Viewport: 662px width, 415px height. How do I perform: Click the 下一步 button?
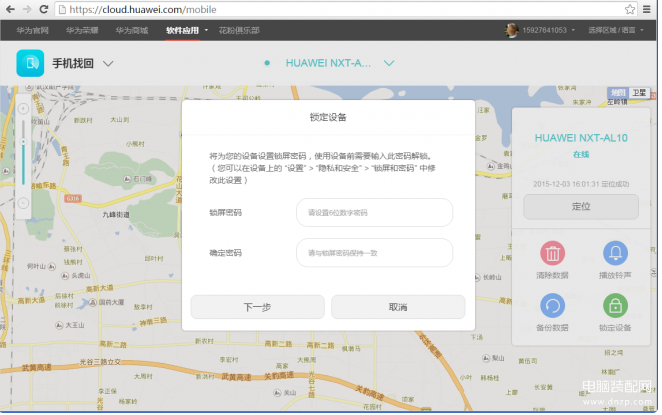click(257, 307)
